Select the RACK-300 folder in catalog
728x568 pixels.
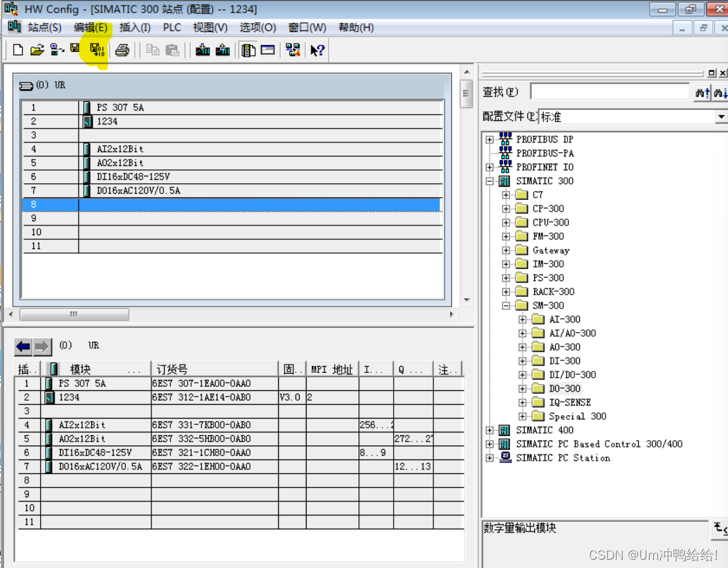[554, 292]
